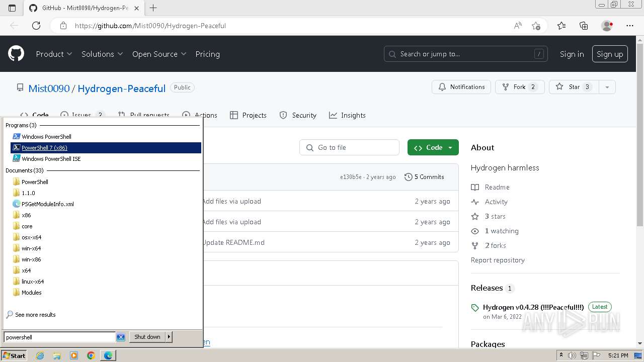Open the Update README.md commit message

[233, 242]
